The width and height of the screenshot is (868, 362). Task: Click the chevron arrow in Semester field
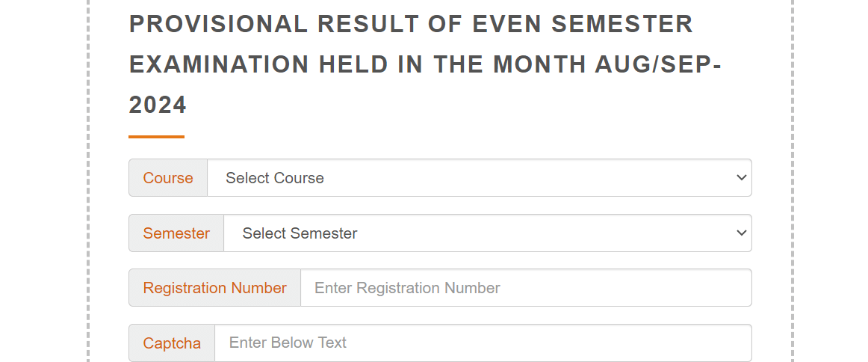[741, 233]
